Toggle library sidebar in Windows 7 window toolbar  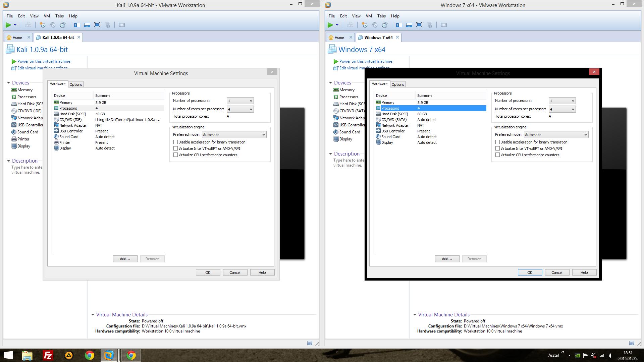(399, 25)
